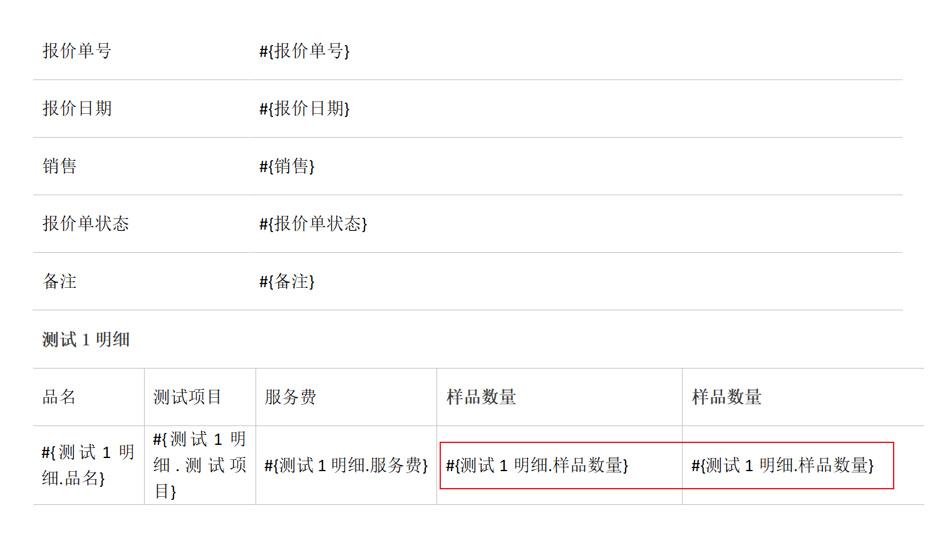Click the 报价日期 label cell

point(77,109)
